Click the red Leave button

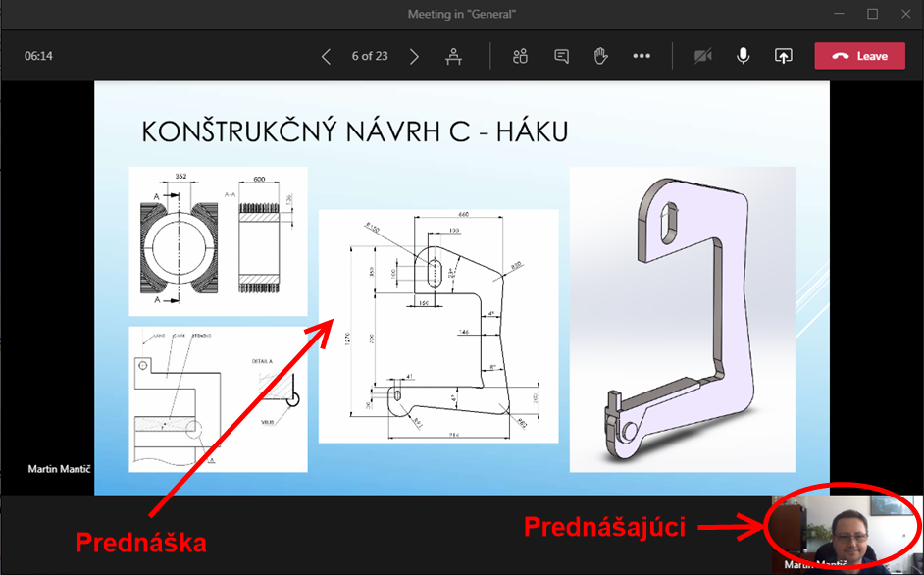pos(858,56)
